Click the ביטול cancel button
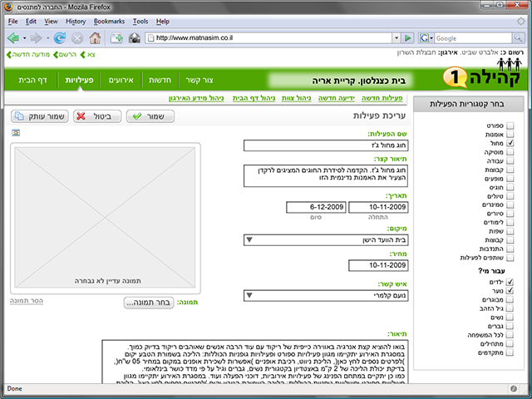 pos(97,116)
